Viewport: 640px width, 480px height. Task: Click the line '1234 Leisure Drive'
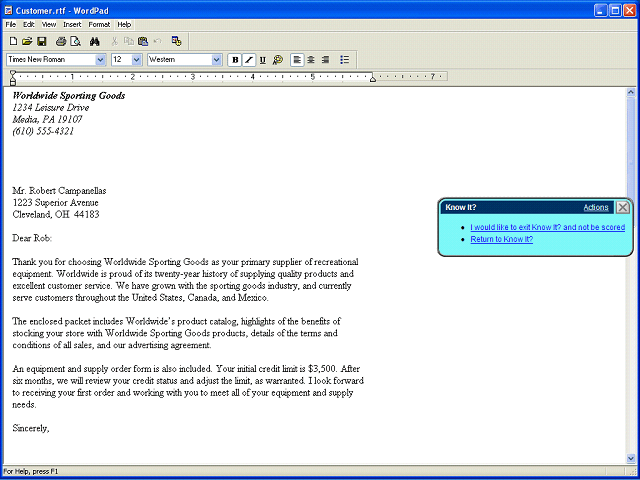[x=51, y=108]
